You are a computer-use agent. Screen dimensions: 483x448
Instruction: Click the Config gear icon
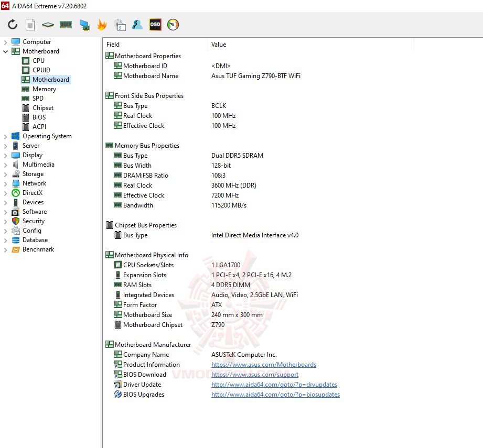tap(16, 231)
